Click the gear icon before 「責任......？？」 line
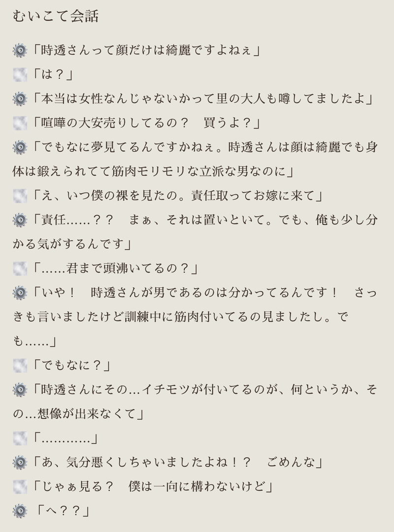 coord(20,220)
